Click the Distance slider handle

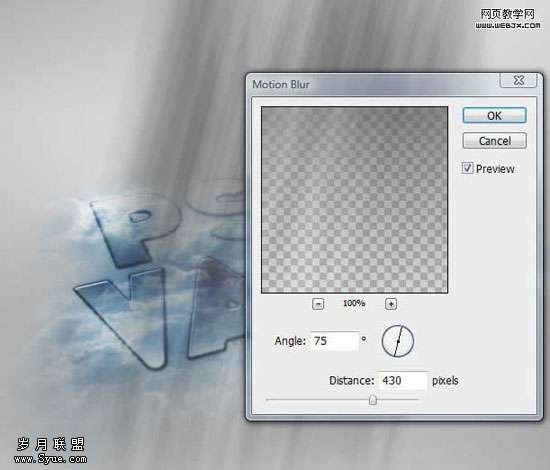[x=373, y=400]
